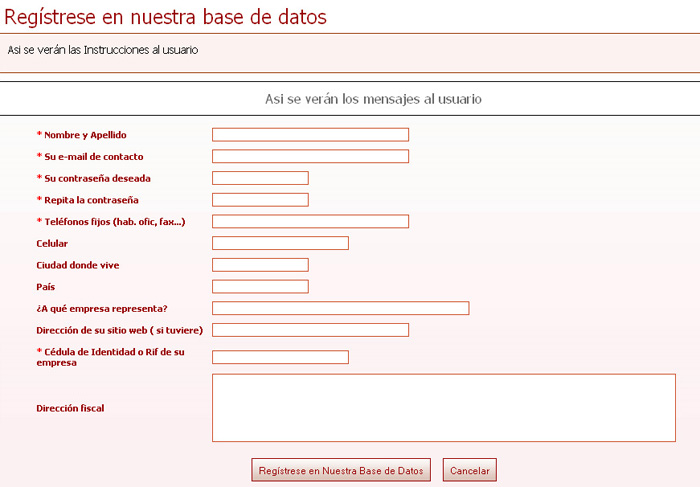The height and width of the screenshot is (487, 700).
Task: Click the Cancelar button
Action: tap(469, 470)
